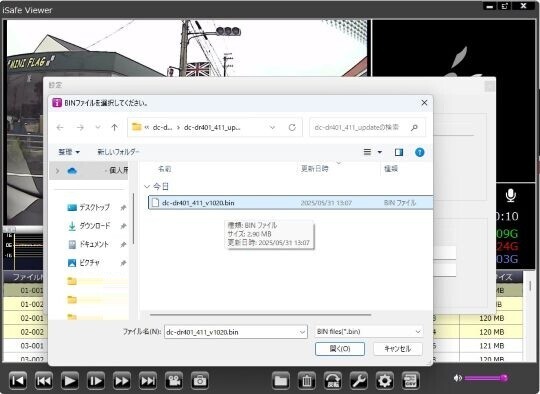Step forward one frame
The image size is (540, 394).
click(x=96, y=381)
